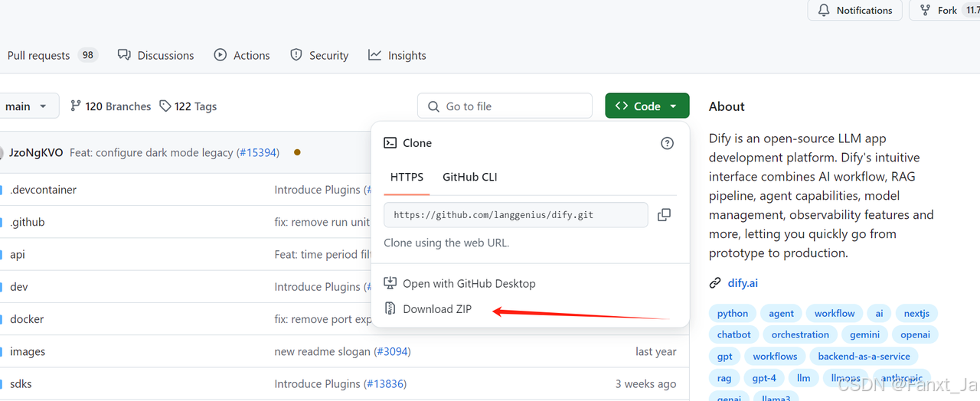The width and height of the screenshot is (980, 401).
Task: Click 'fix: remove run unit' commit message
Action: pos(323,222)
